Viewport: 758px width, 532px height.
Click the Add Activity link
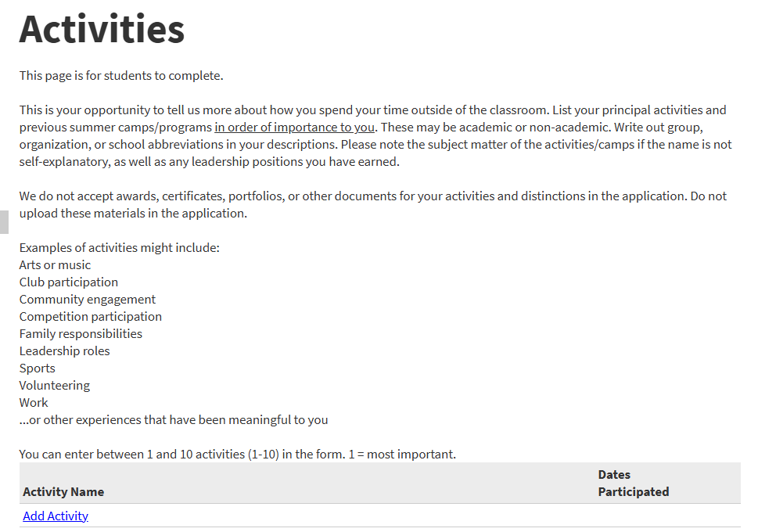[x=56, y=516]
